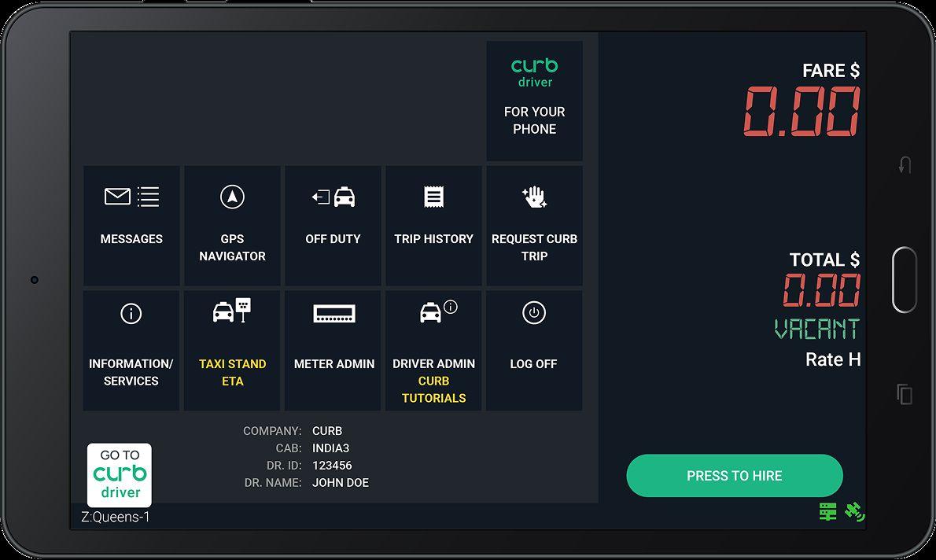Open the Curb driver For Your Phone tile

tap(534, 101)
